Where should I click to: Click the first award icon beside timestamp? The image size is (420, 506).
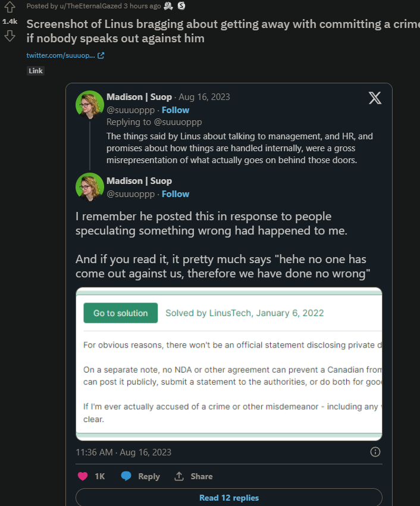168,6
